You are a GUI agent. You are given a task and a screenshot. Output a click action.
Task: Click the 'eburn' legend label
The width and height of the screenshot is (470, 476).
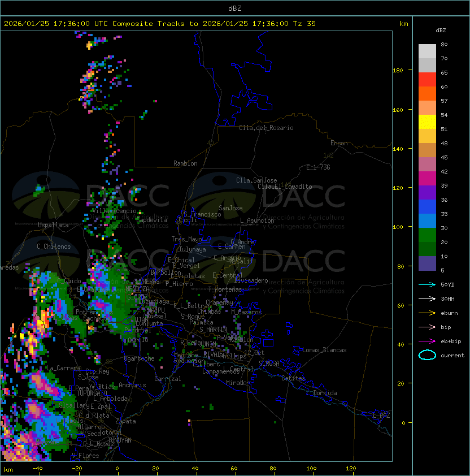[x=449, y=313]
